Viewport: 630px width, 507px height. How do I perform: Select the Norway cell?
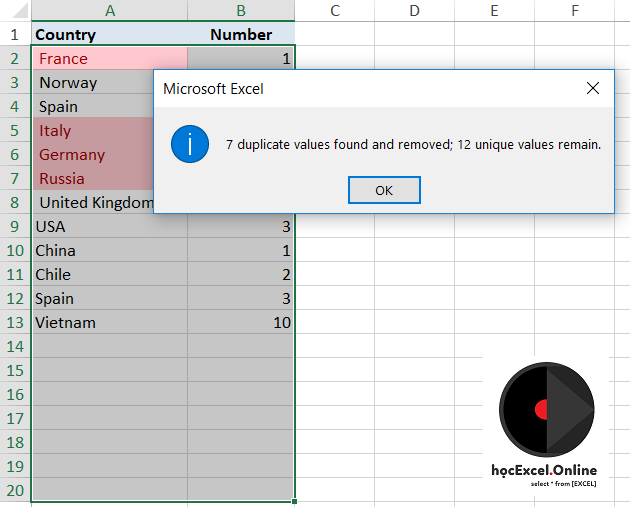pos(93,82)
